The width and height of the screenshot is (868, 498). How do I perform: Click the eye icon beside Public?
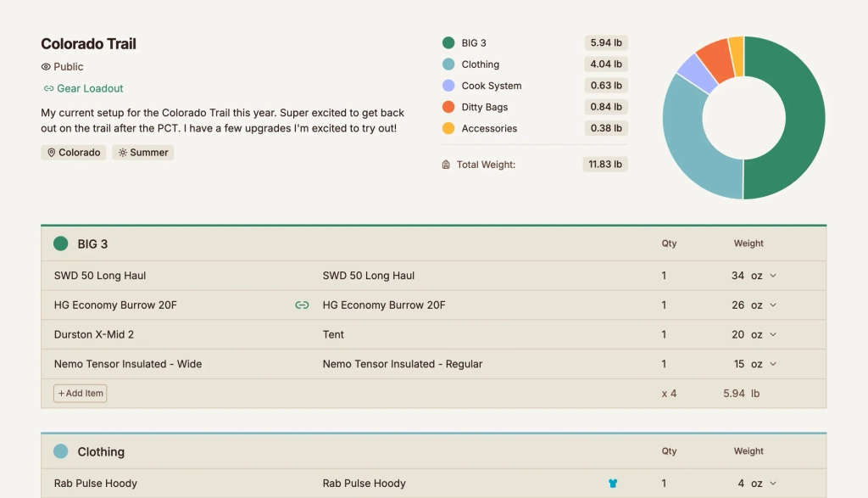coord(46,67)
